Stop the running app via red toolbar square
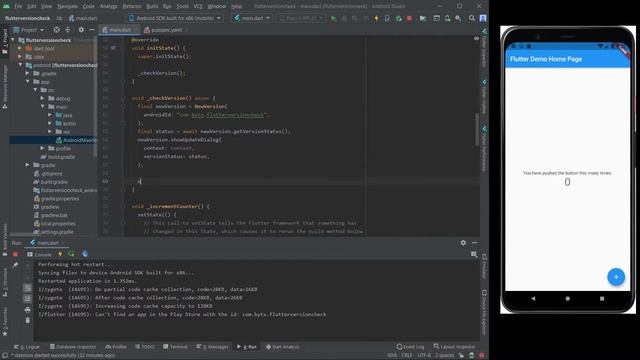Viewport: 640px width, 360px height. [409, 18]
